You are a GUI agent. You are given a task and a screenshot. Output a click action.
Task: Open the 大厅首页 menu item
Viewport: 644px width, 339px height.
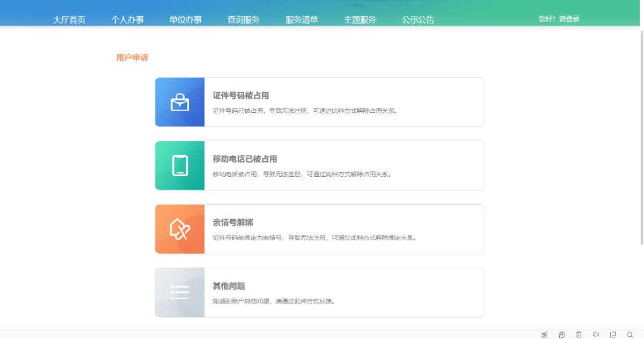[69, 20]
